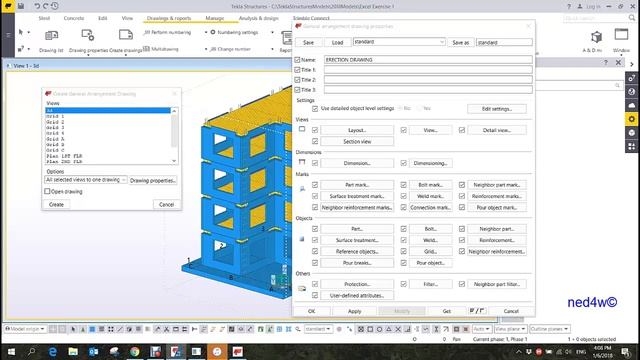Run Perform numbering from the ribbon
The height and width of the screenshot is (360, 640).
[167, 32]
